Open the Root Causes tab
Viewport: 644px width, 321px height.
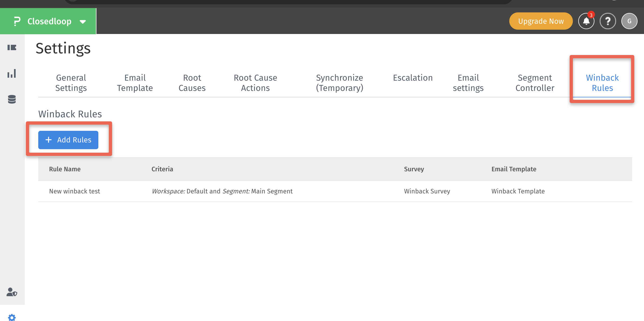point(192,83)
